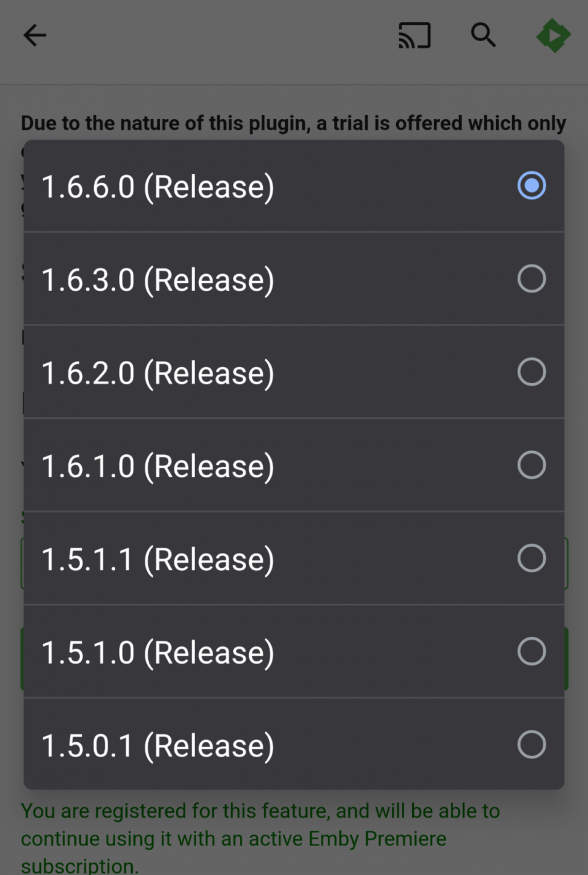Tap the 1.5.1.1 (Release) list entry
The height and width of the screenshot is (875, 588).
(x=158, y=559)
